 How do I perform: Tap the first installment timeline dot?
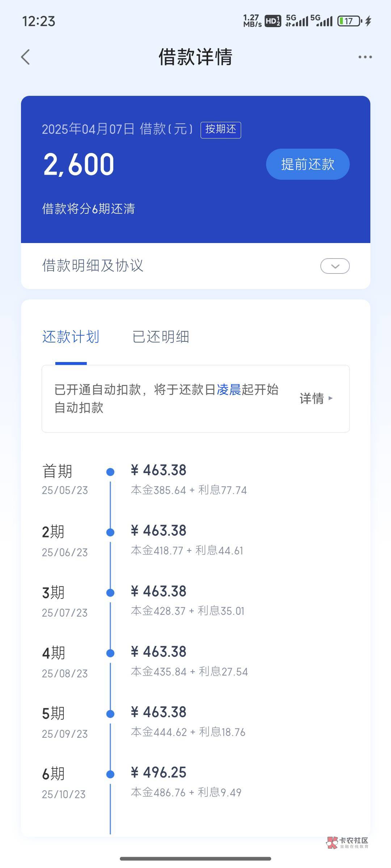pos(110,472)
